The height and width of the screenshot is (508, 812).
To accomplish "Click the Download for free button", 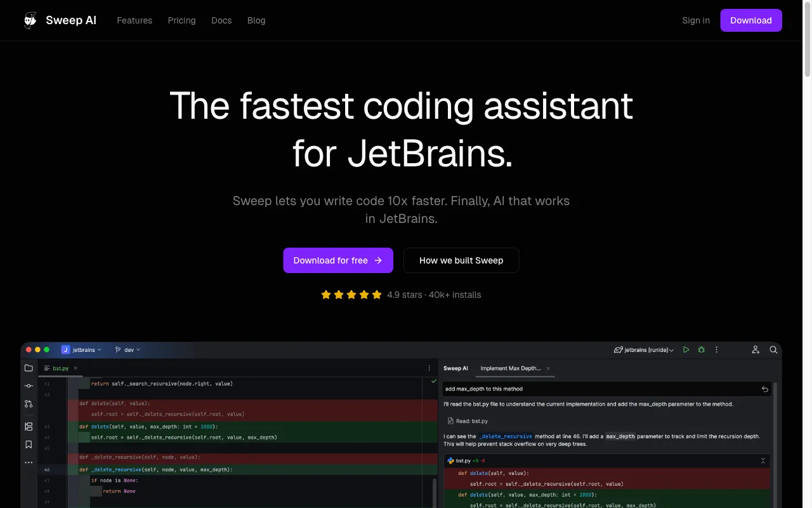I will (x=338, y=260).
